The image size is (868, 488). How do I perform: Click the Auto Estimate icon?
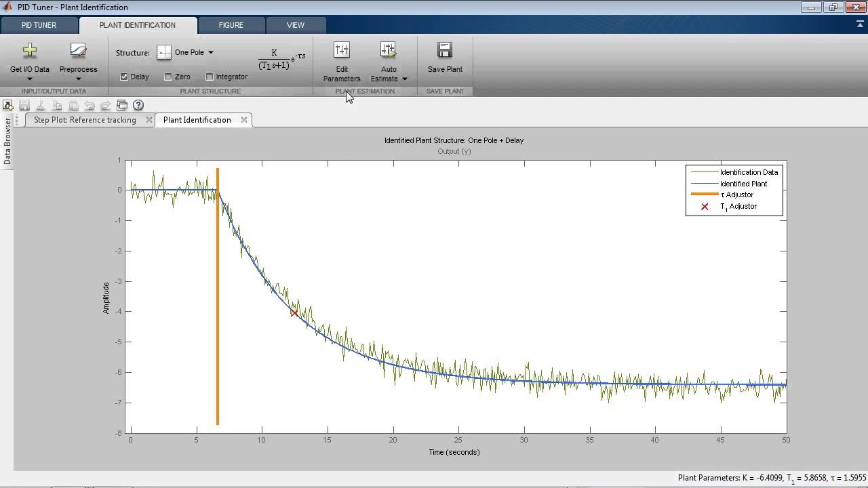pyautogui.click(x=388, y=50)
